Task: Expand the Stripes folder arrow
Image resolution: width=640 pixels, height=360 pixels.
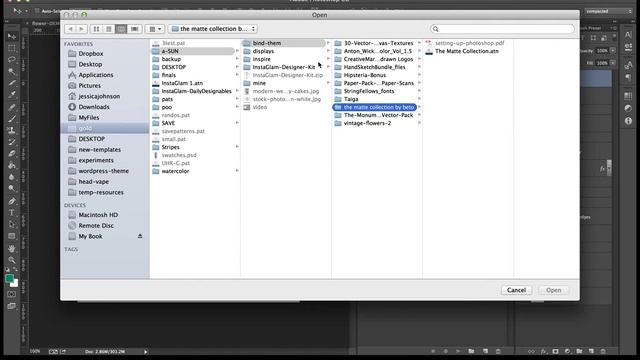Action: pyautogui.click(x=237, y=147)
